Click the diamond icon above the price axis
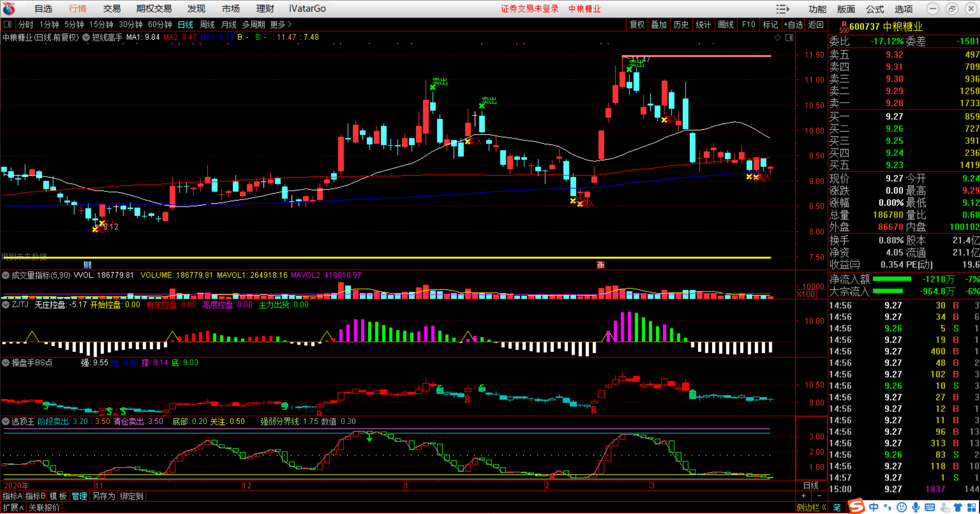Image resolution: width=980 pixels, height=514 pixels. (x=777, y=38)
